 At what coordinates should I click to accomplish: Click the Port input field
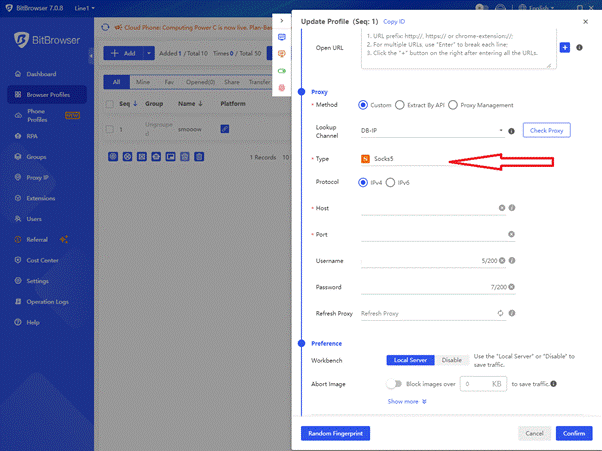point(430,234)
